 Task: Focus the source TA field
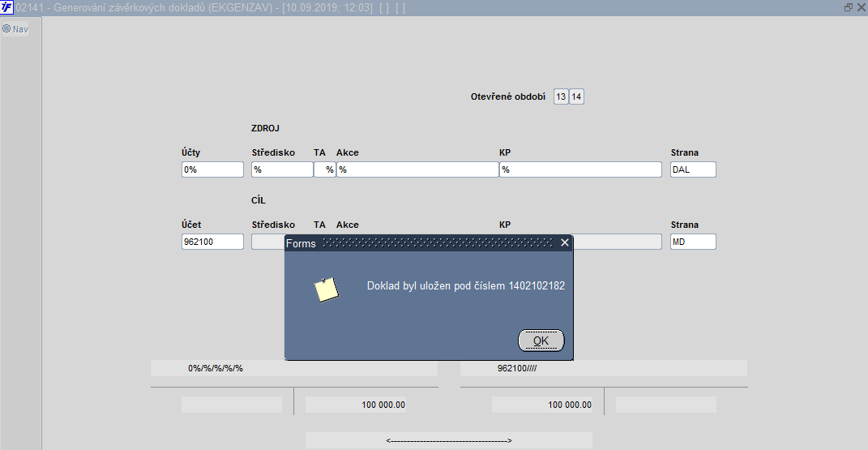tap(325, 169)
